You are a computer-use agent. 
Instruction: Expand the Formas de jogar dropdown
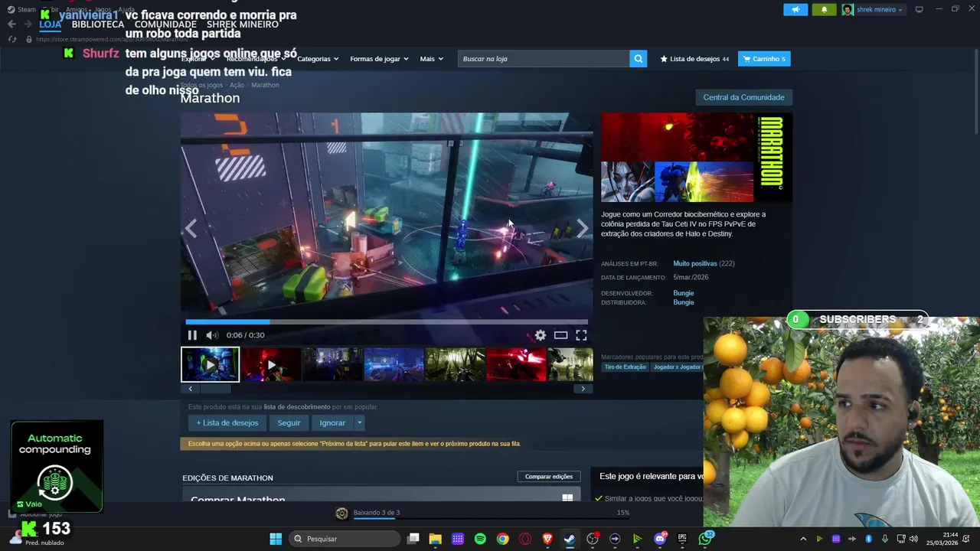coord(379,59)
